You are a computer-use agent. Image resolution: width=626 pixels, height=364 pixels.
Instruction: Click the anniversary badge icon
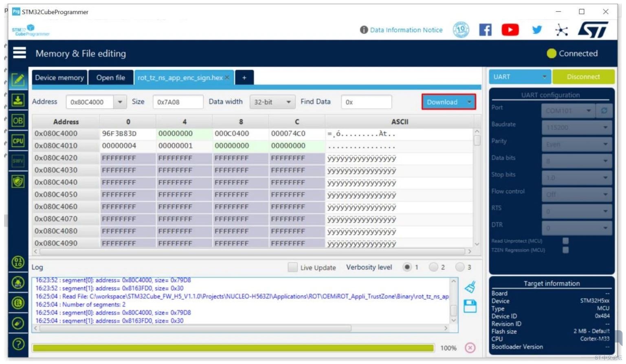461,30
